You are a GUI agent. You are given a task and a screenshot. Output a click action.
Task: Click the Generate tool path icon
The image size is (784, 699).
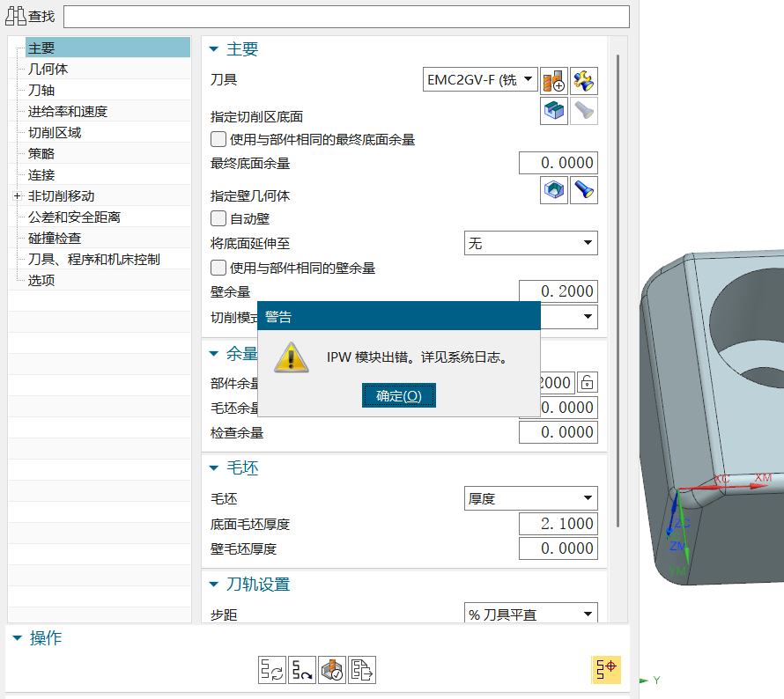coord(272,670)
